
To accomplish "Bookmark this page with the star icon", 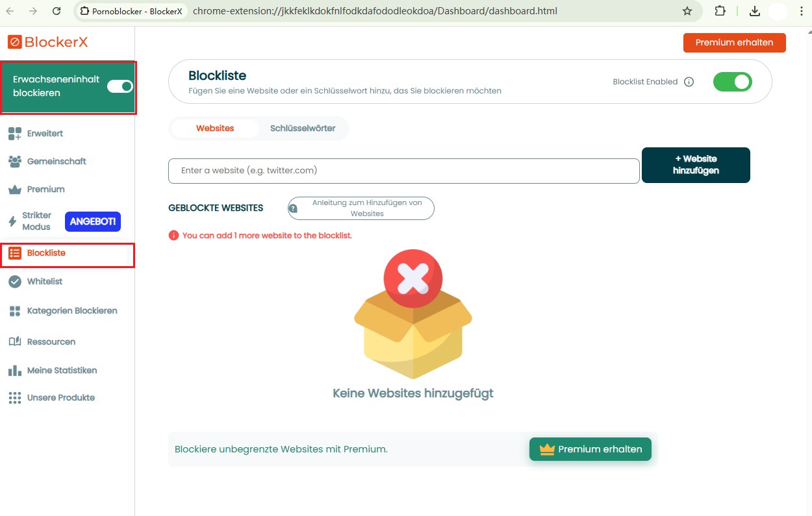I will (x=687, y=11).
